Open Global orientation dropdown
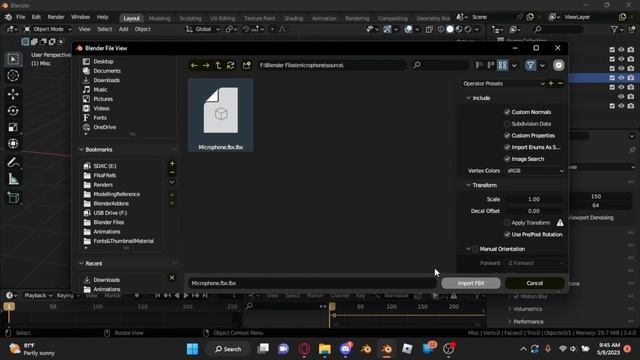Image resolution: width=640 pixels, height=360 pixels. (x=203, y=29)
